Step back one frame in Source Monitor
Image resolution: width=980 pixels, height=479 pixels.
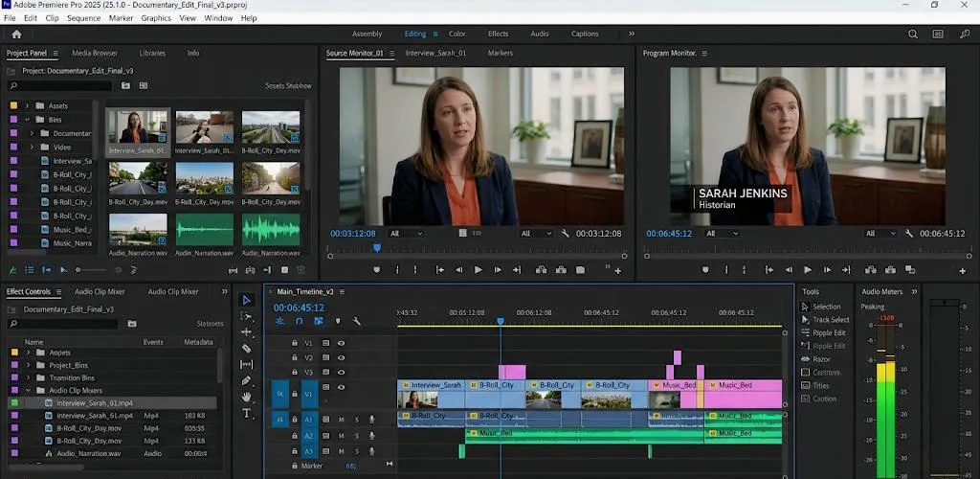(458, 270)
